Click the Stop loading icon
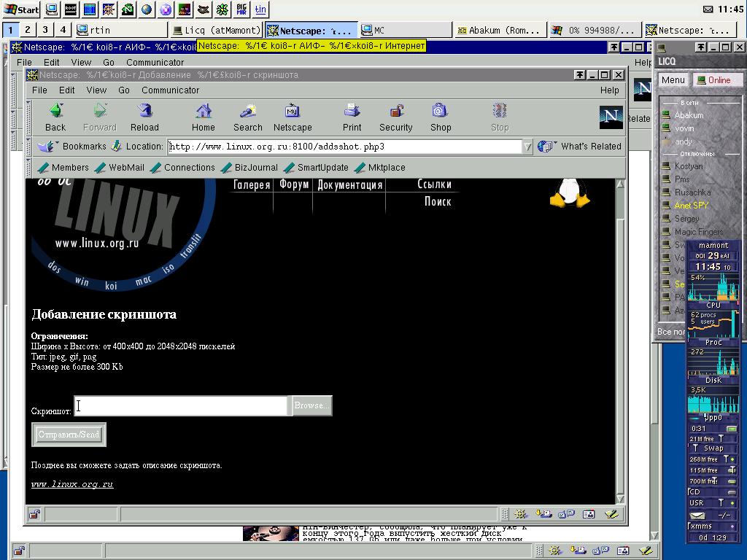This screenshot has width=747, height=560. tap(500, 117)
